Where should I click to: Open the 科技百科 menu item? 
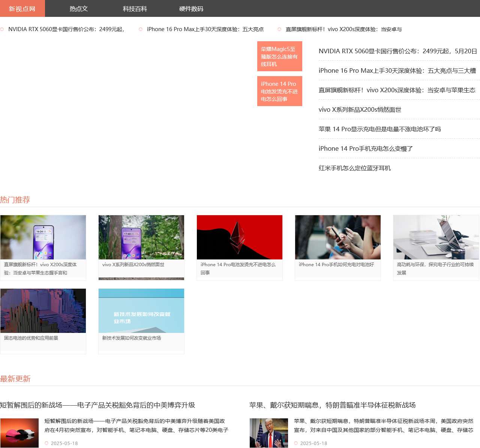(x=135, y=9)
